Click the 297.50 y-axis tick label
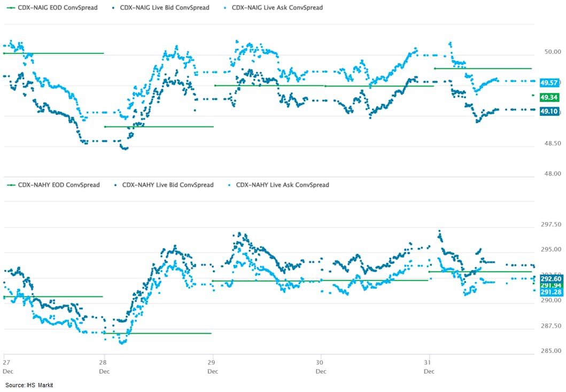The image size is (566, 392). pyautogui.click(x=551, y=225)
